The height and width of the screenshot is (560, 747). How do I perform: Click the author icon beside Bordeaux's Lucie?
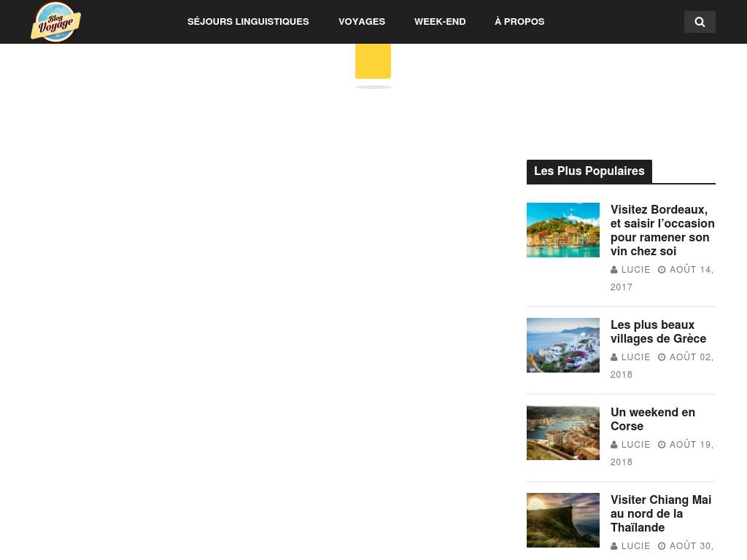point(614,270)
